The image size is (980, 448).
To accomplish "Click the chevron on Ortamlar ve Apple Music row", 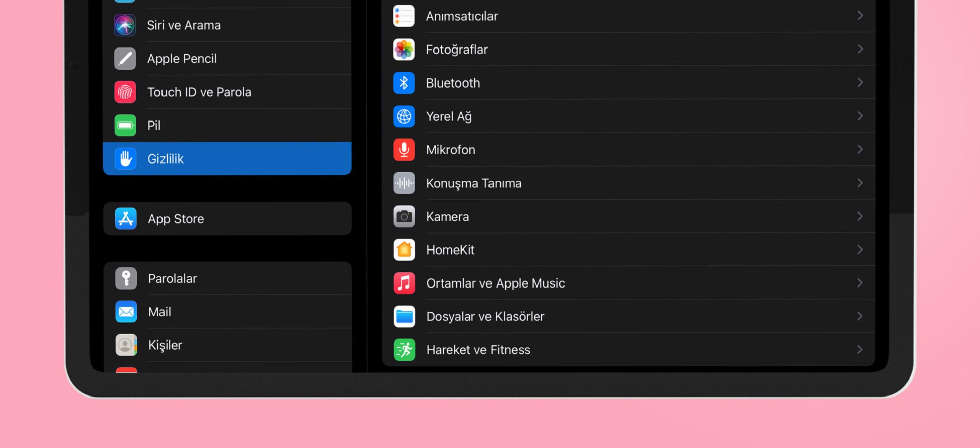I will (x=860, y=283).
